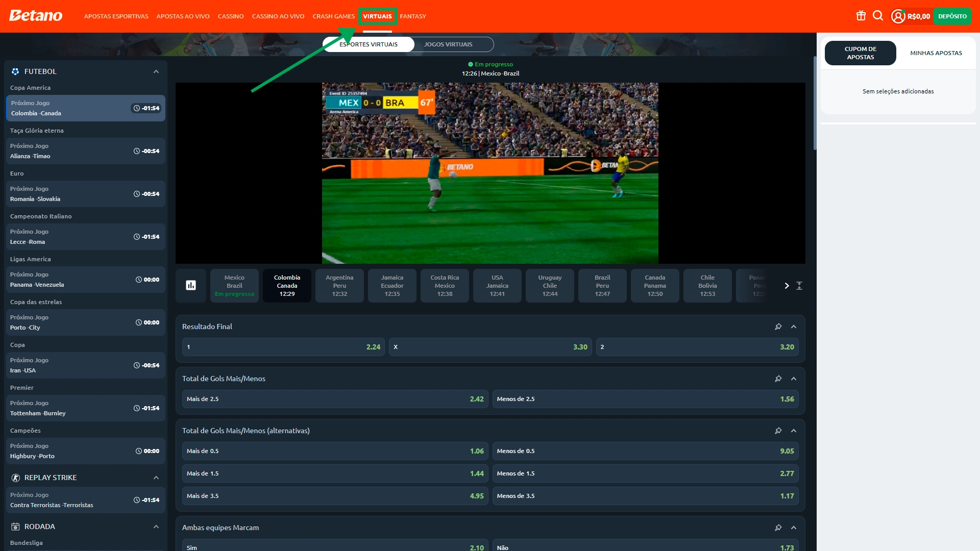Collapse Total de Gols alternativas market

tap(794, 431)
